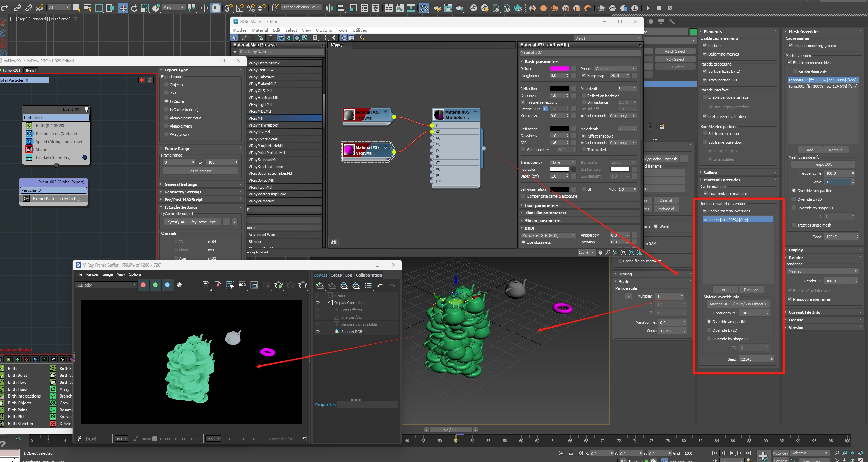Image resolution: width=868 pixels, height=462 pixels.
Task: Open Utilities menu in Slate Material Editor
Action: (x=359, y=30)
